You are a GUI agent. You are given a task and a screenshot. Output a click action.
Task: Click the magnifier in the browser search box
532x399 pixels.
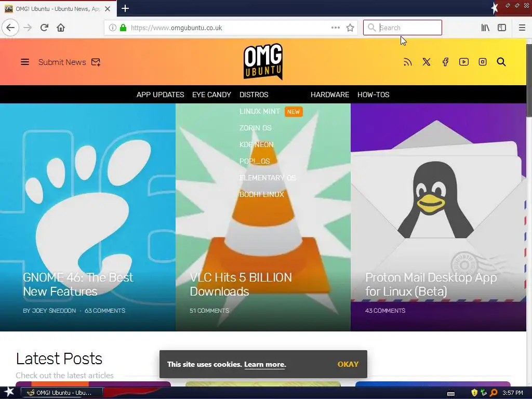point(372,28)
